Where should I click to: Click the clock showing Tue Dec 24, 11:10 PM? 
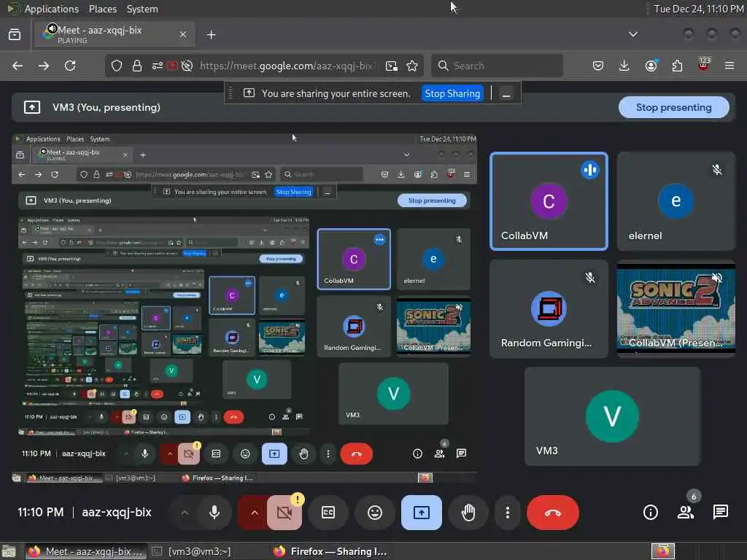698,9
